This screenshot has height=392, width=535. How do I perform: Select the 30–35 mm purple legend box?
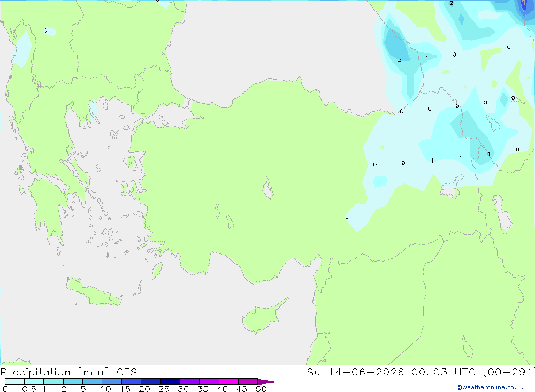tap(190, 381)
